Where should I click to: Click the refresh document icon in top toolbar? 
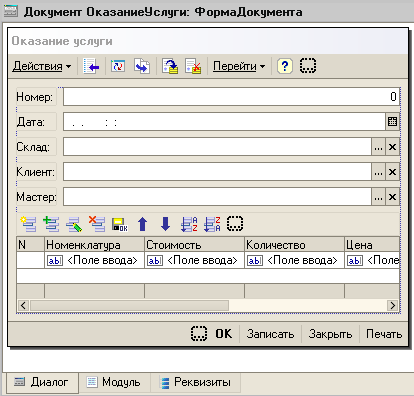[118, 66]
